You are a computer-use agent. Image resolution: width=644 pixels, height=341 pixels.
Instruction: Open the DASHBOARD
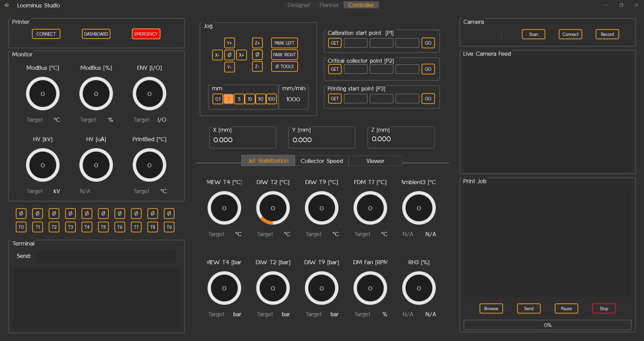click(96, 34)
